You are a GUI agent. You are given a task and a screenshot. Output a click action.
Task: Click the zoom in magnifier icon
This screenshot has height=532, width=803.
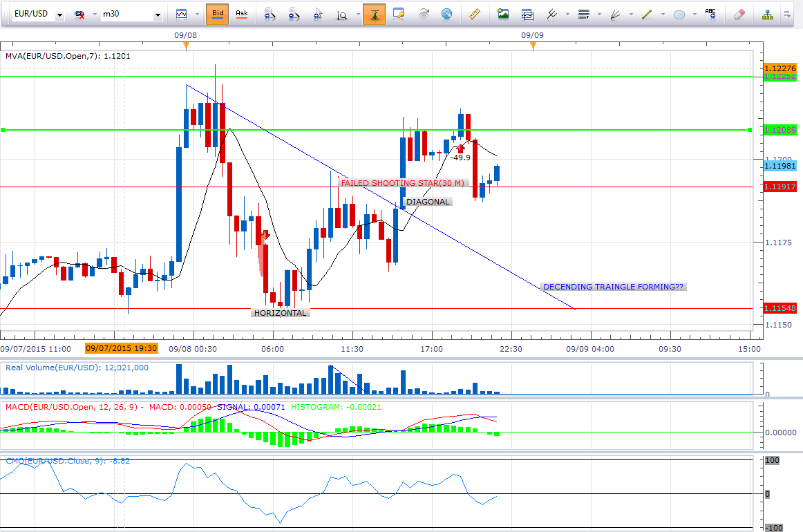pos(271,13)
